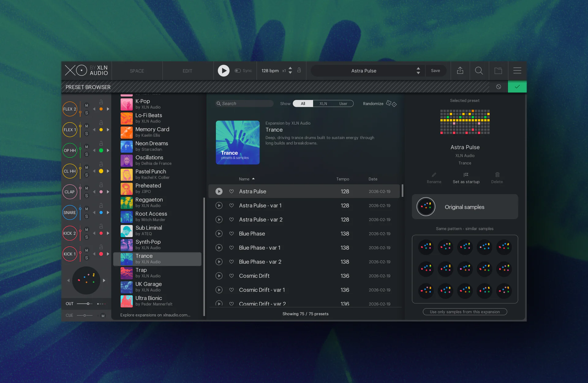The width and height of the screenshot is (588, 383).
Task: Open the hamburger main menu
Action: coord(517,71)
